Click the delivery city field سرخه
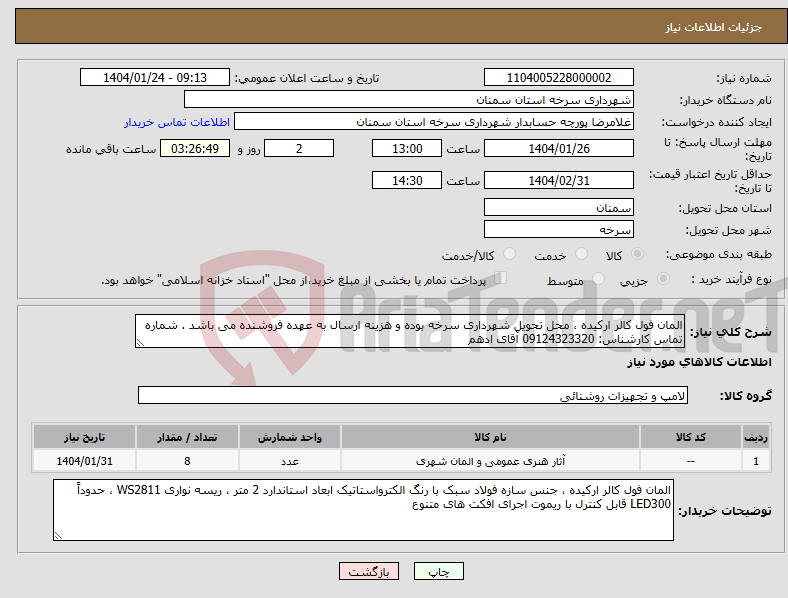Screen dimensions: 788x598 pyautogui.click(x=559, y=230)
